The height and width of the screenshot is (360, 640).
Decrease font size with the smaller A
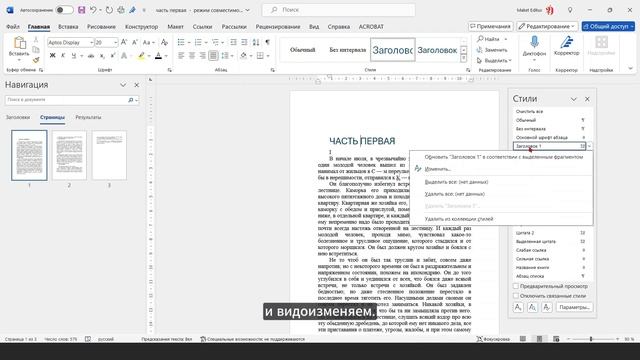coord(135,42)
